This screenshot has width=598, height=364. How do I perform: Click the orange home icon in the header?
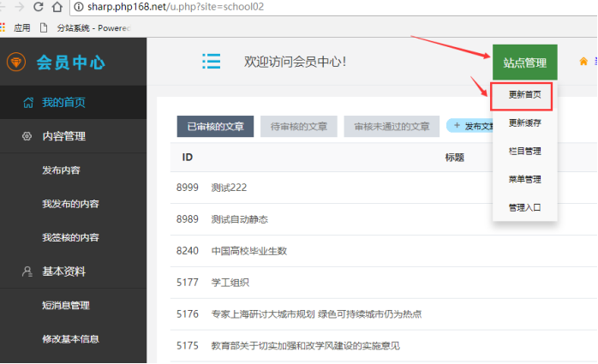coord(584,61)
